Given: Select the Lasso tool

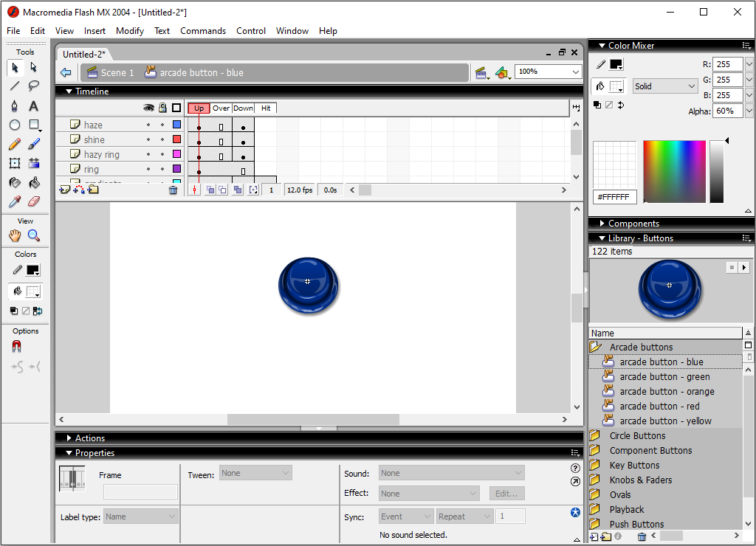Looking at the screenshot, I should coord(34,85).
